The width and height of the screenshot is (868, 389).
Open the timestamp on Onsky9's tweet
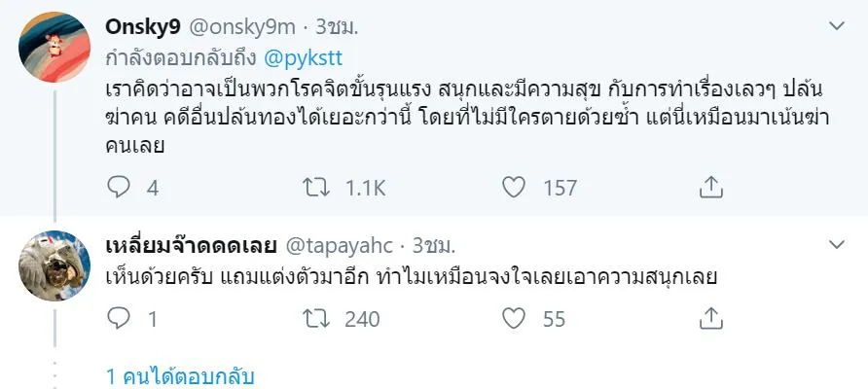pos(337,26)
